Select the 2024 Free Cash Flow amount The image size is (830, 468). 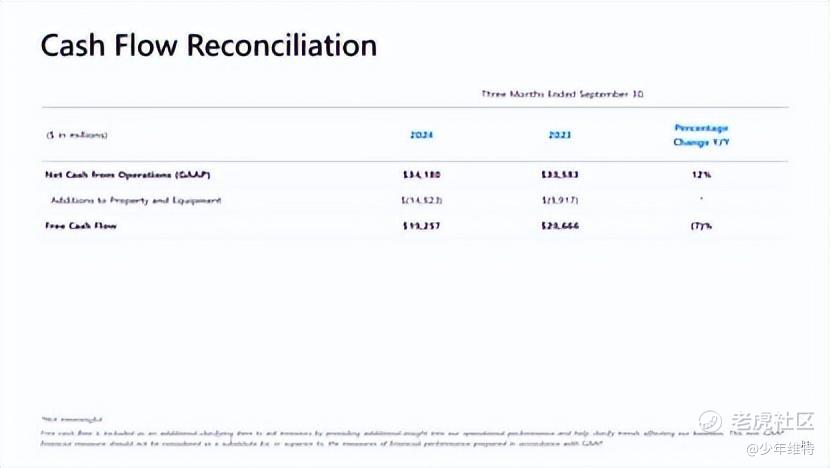[x=421, y=226]
